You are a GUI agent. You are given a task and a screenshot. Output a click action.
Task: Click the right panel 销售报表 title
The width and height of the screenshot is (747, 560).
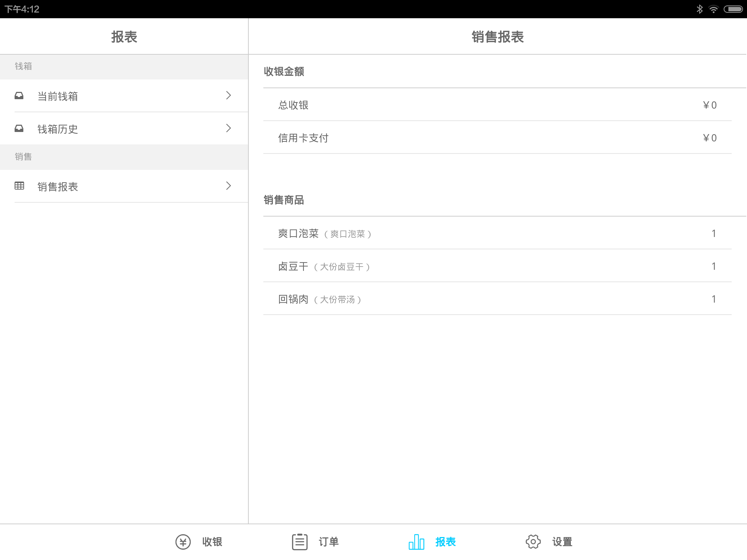[x=498, y=37]
